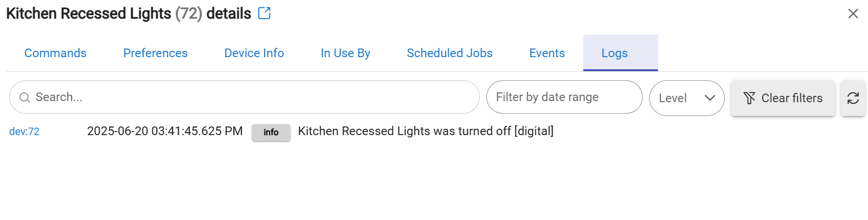Click the crossed funnel icon on Clear filters

point(749,98)
